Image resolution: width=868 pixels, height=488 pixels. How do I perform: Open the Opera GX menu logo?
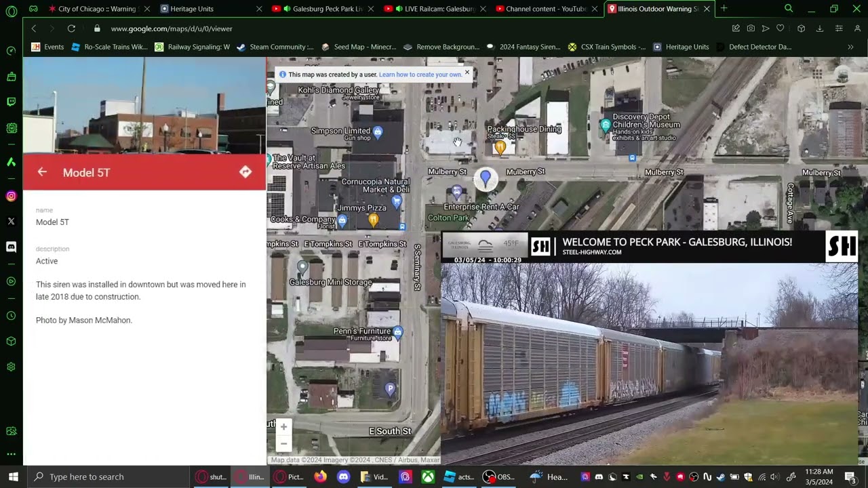pyautogui.click(x=12, y=12)
